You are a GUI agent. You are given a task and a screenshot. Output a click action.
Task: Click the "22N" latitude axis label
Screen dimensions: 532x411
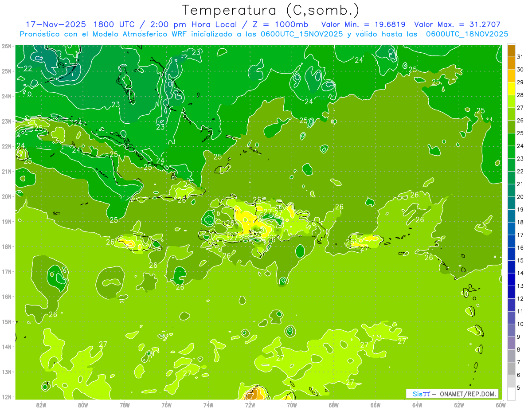(6, 146)
